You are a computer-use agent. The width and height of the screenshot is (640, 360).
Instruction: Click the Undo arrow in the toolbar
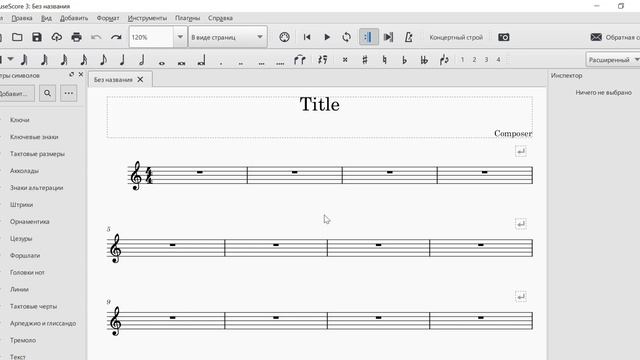pos(96,37)
